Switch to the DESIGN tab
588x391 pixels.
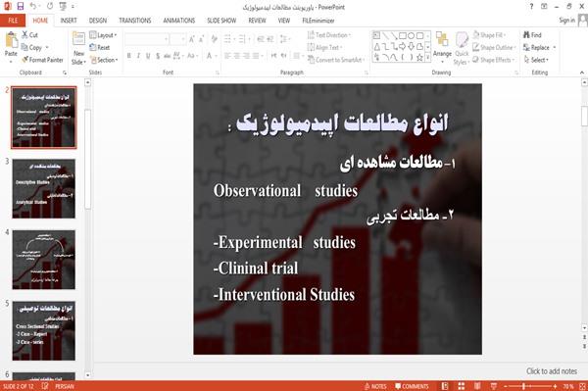[x=98, y=21]
